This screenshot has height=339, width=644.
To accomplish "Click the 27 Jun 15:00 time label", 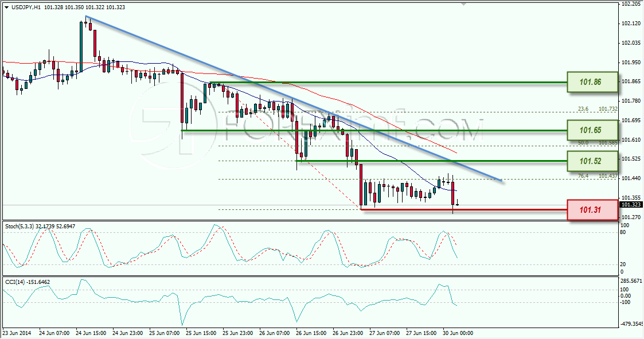I will coord(421,333).
